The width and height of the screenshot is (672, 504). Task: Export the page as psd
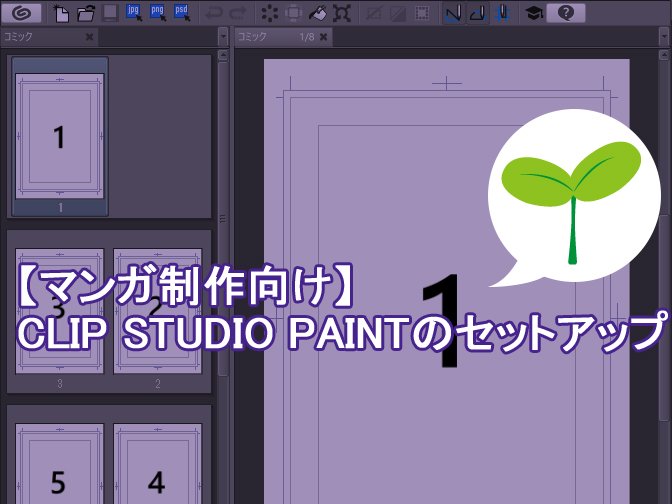[182, 13]
